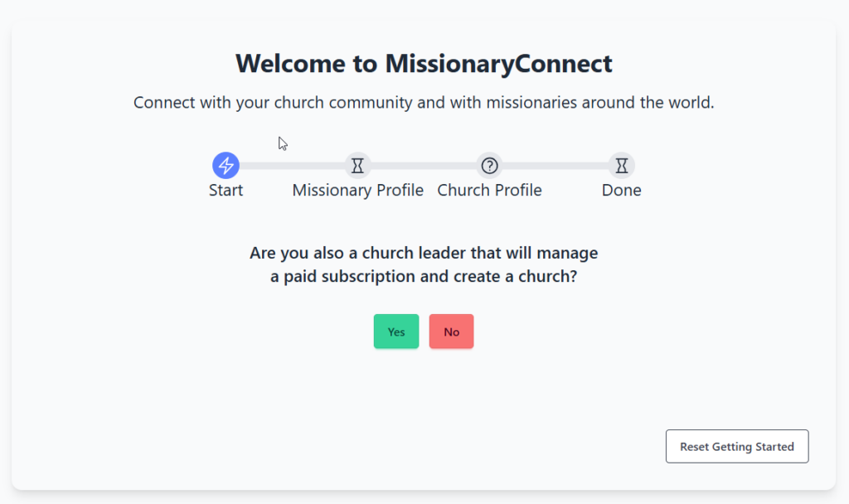This screenshot has height=504, width=849.
Task: Click the "a paid subscription and create a church?" line
Action: [x=424, y=277]
